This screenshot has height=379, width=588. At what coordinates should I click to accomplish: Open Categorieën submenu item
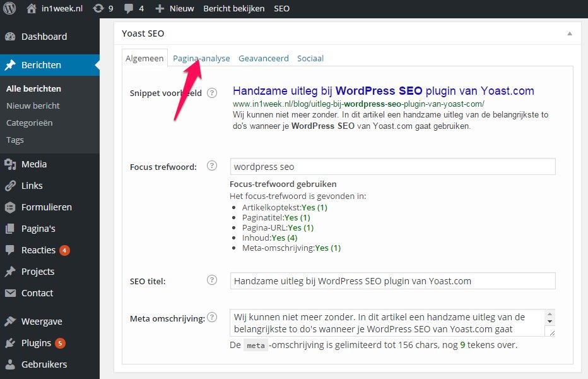[29, 123]
